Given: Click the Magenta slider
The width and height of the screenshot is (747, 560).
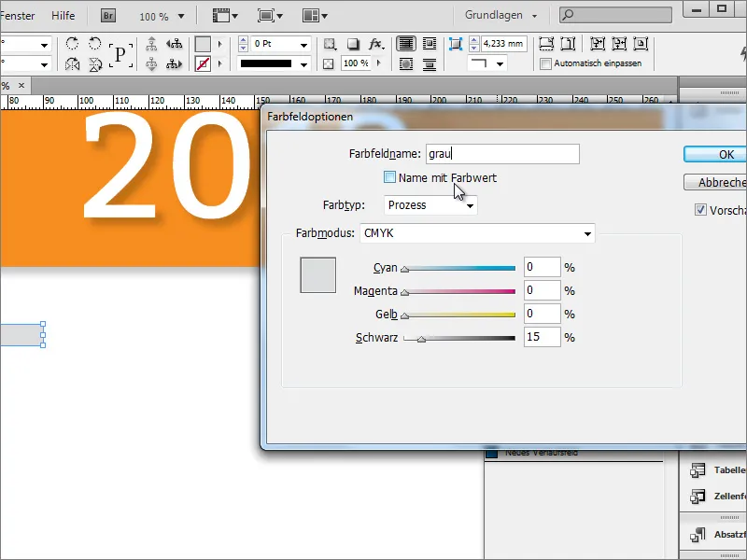Looking at the screenshot, I should point(459,292).
